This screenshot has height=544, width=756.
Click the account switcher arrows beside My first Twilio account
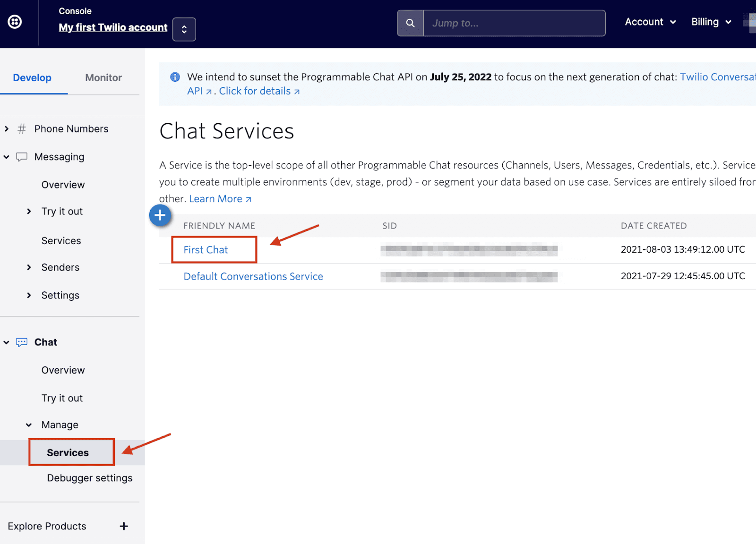(184, 29)
